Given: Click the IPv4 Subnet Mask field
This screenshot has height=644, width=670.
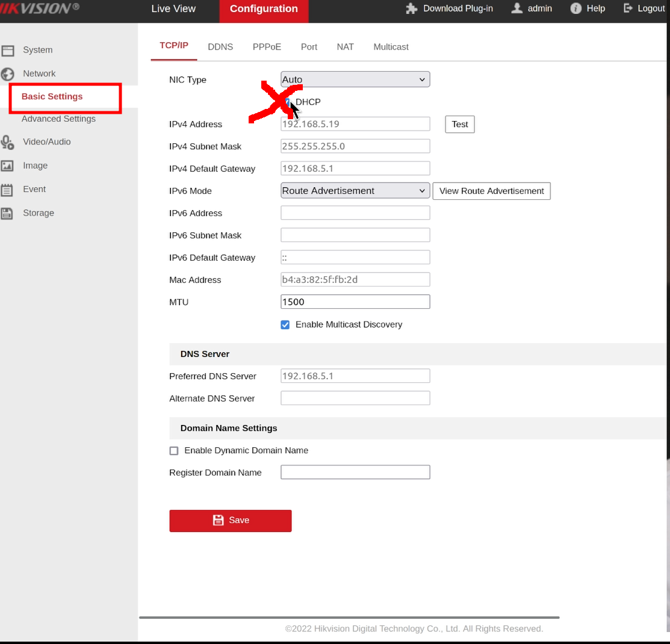Looking at the screenshot, I should point(355,146).
